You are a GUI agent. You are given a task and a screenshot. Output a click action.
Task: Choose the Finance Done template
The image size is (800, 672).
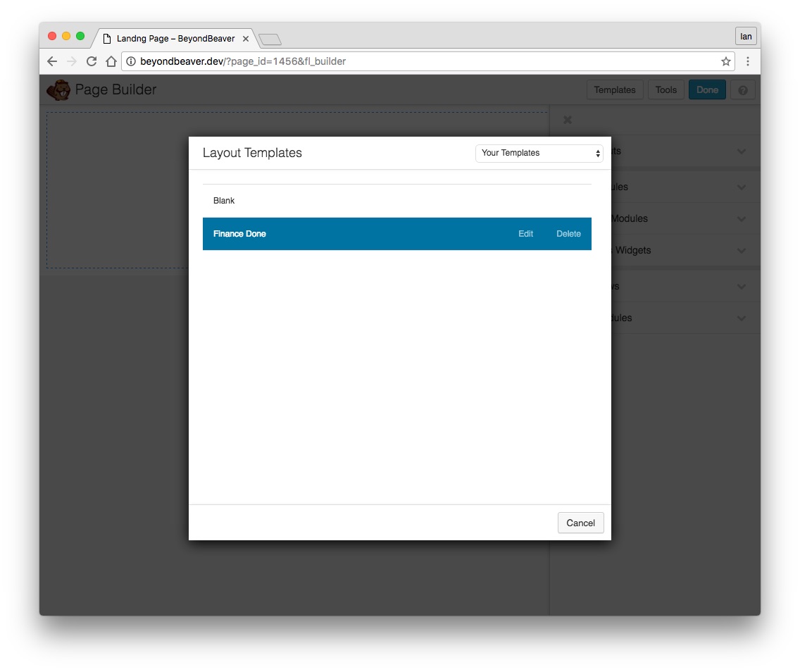(239, 234)
